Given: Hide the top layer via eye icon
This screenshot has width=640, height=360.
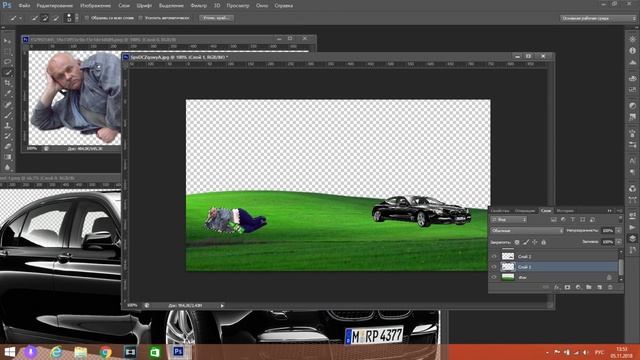Looking at the screenshot, I should point(494,256).
